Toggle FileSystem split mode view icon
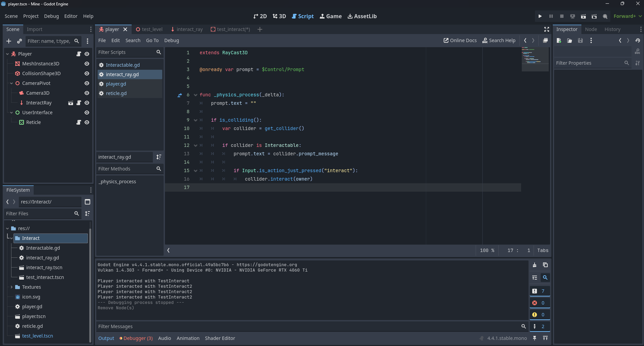Image resolution: width=644 pixels, height=346 pixels. 88,202
